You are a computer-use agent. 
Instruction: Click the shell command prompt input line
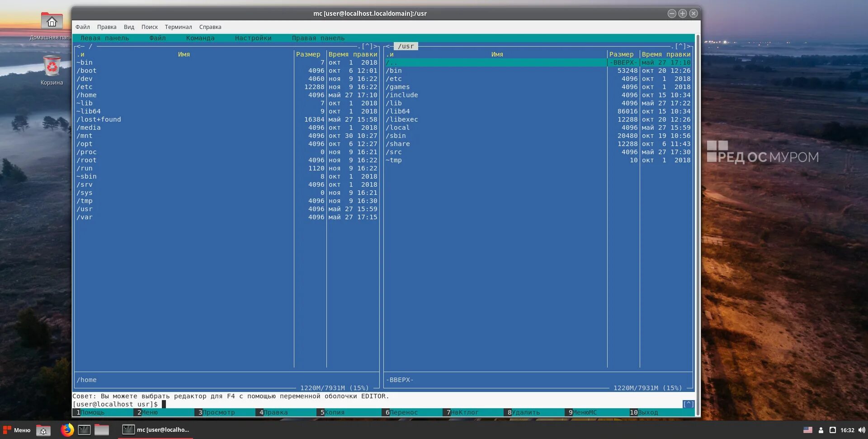coord(377,404)
